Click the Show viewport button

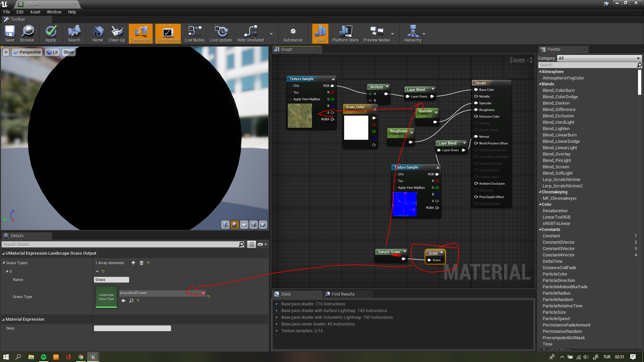point(68,52)
